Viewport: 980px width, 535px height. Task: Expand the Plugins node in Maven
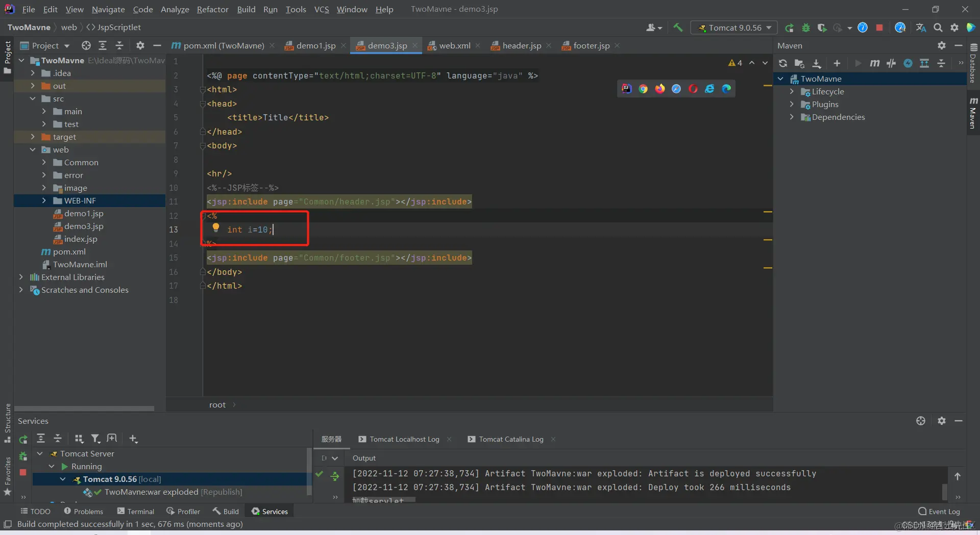792,104
